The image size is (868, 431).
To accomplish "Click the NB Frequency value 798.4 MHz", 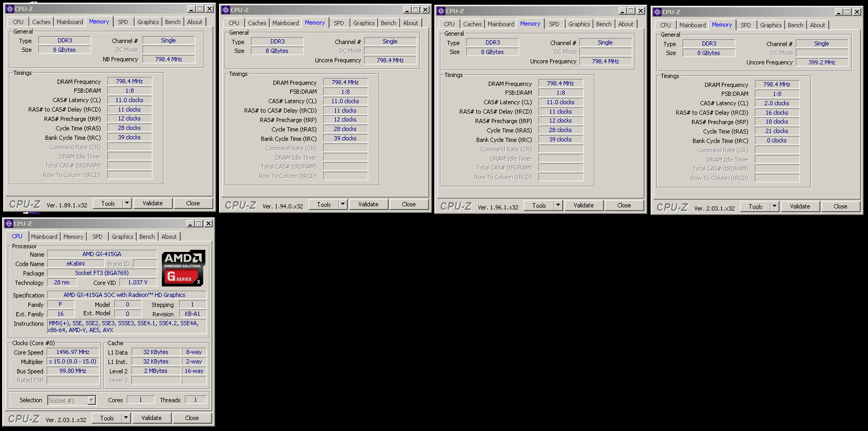I will click(169, 59).
